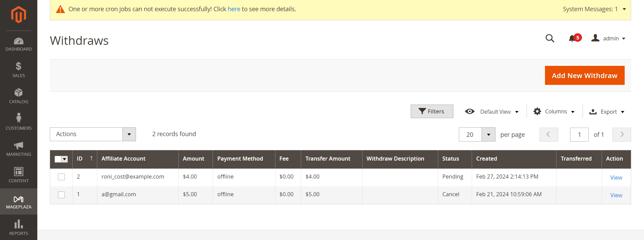Viewport: 644px width, 240px height.
Task: Open Customers section in sidebar
Action: tap(19, 122)
